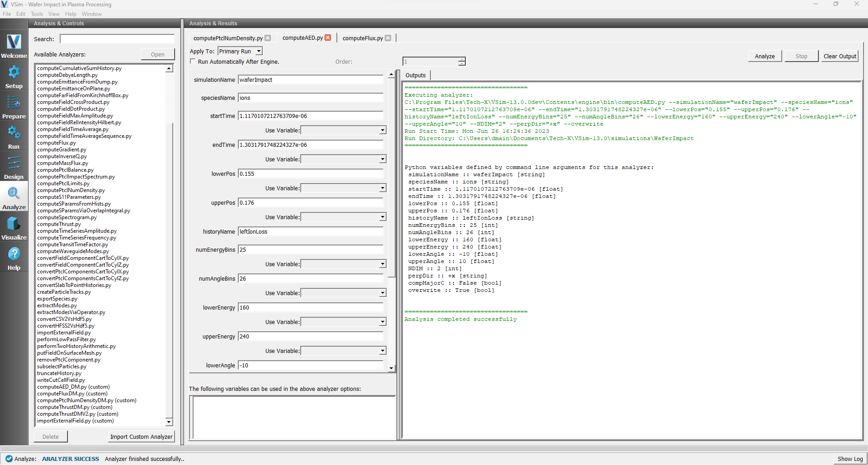Select computeDebyeLength.py in analyzer list
This screenshot has height=465, width=868.
(x=67, y=75)
